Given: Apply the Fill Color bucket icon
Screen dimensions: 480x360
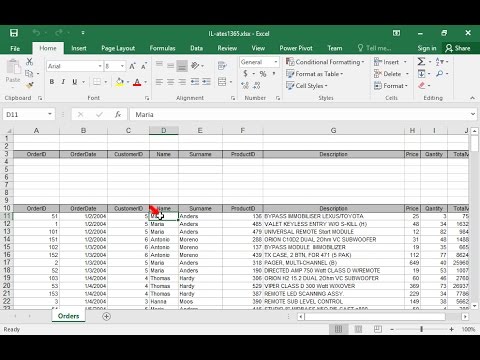Looking at the screenshot, I should 120,82.
